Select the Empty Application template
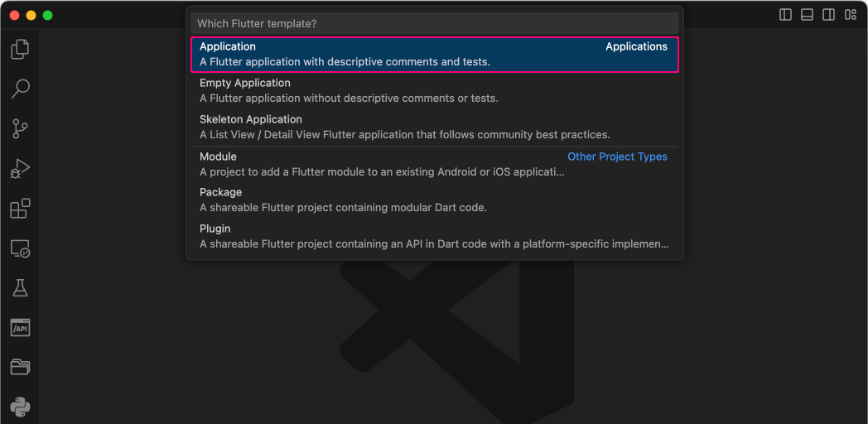 pos(435,91)
